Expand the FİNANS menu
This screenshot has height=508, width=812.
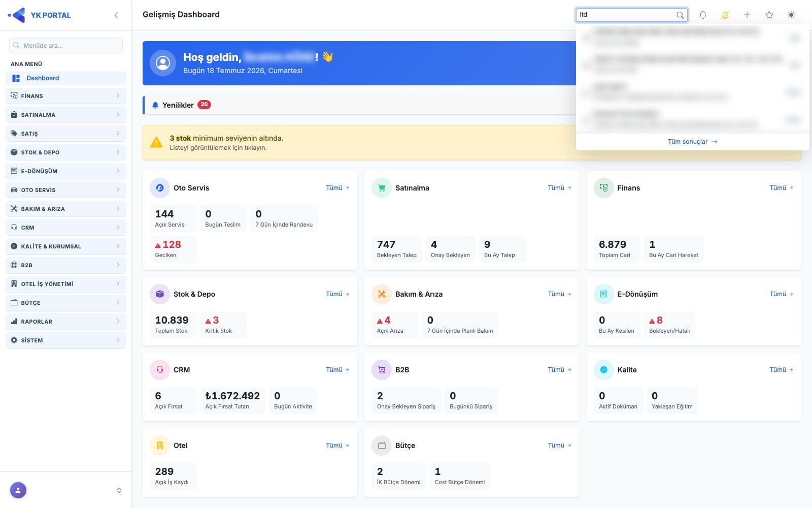[66, 96]
